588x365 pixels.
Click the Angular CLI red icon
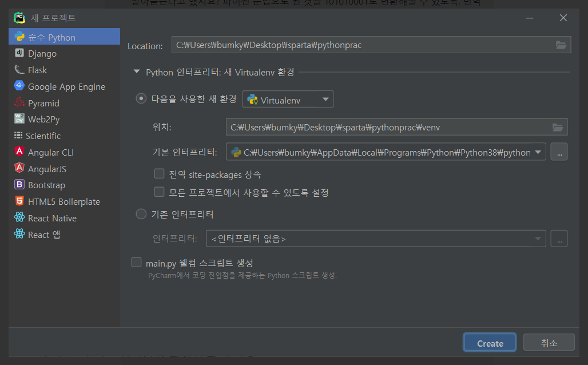[x=19, y=151]
